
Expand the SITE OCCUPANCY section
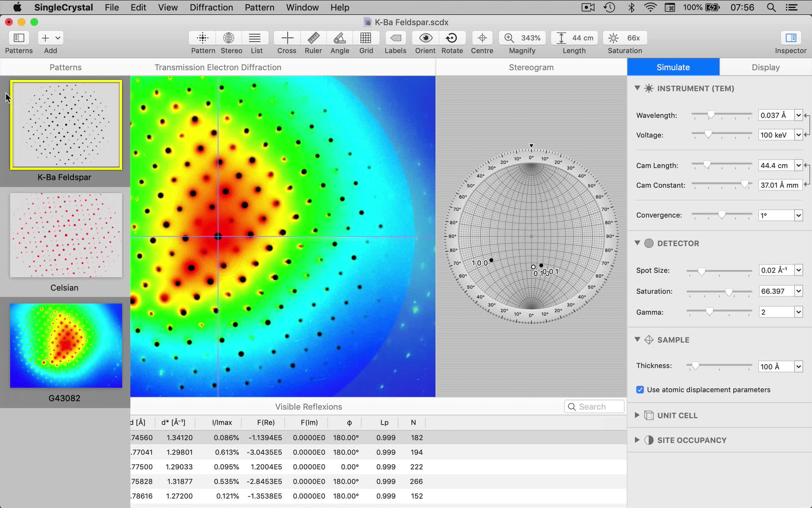click(x=638, y=440)
